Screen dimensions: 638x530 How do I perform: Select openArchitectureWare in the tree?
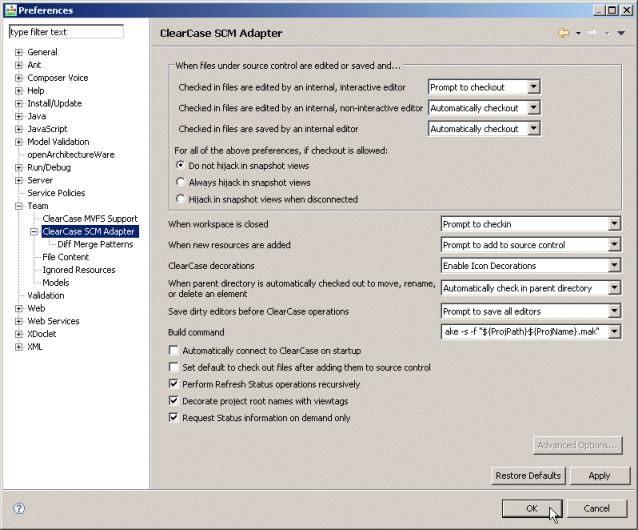71,155
